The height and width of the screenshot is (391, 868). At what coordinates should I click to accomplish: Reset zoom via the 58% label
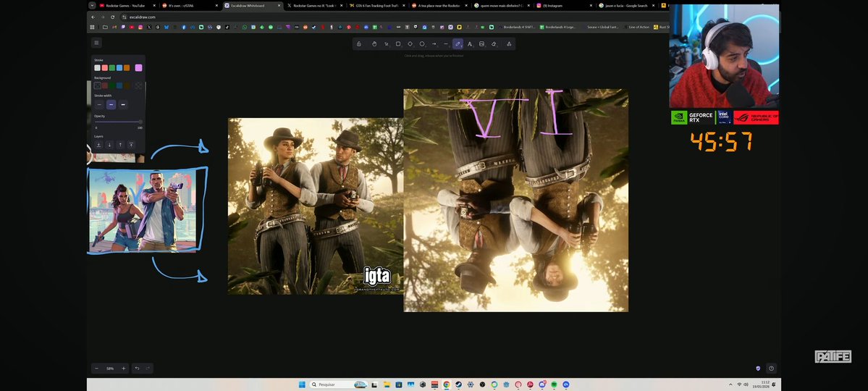pos(110,369)
